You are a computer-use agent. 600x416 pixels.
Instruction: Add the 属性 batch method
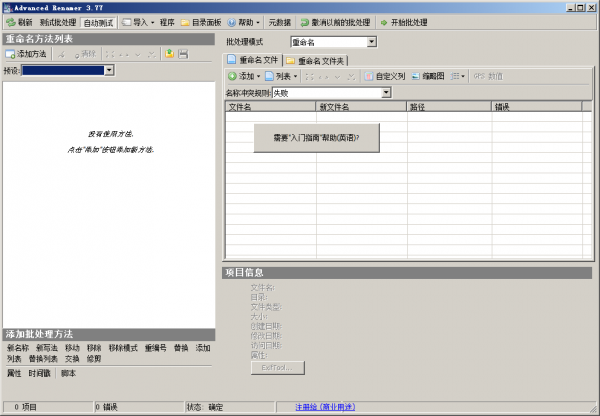point(14,373)
